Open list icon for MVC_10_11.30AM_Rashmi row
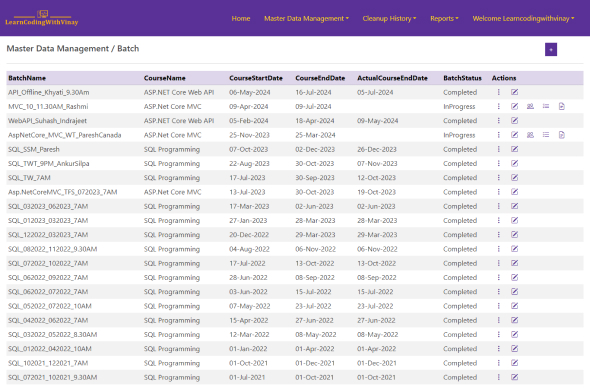This screenshot has width=590, height=390. click(x=546, y=106)
